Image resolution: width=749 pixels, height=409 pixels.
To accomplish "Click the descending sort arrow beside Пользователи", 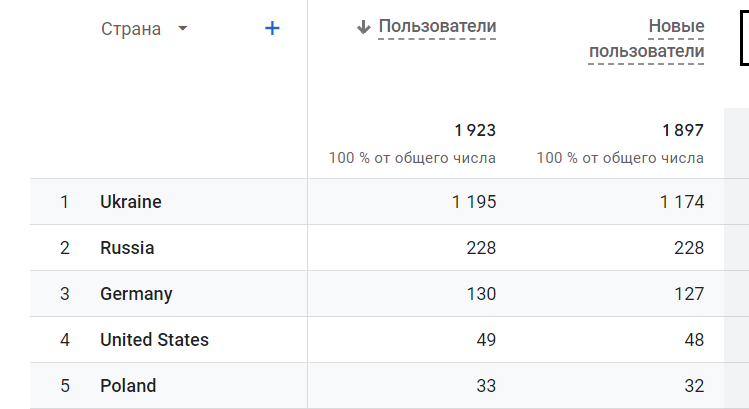I will [364, 27].
